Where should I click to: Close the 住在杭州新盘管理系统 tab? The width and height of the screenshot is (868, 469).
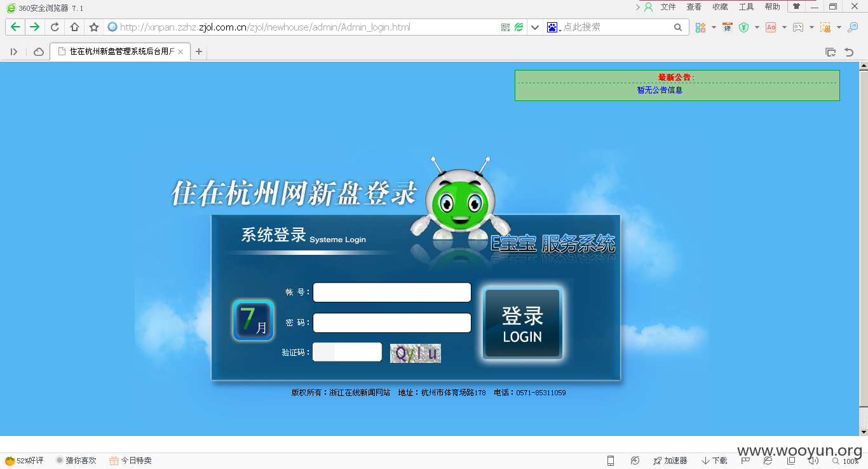[x=180, y=52]
